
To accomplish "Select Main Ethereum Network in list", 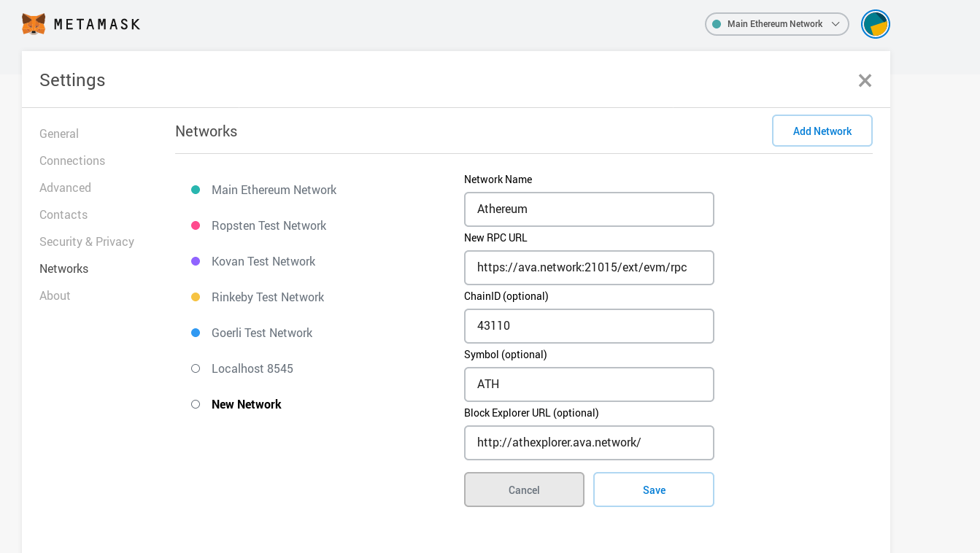I will point(274,190).
